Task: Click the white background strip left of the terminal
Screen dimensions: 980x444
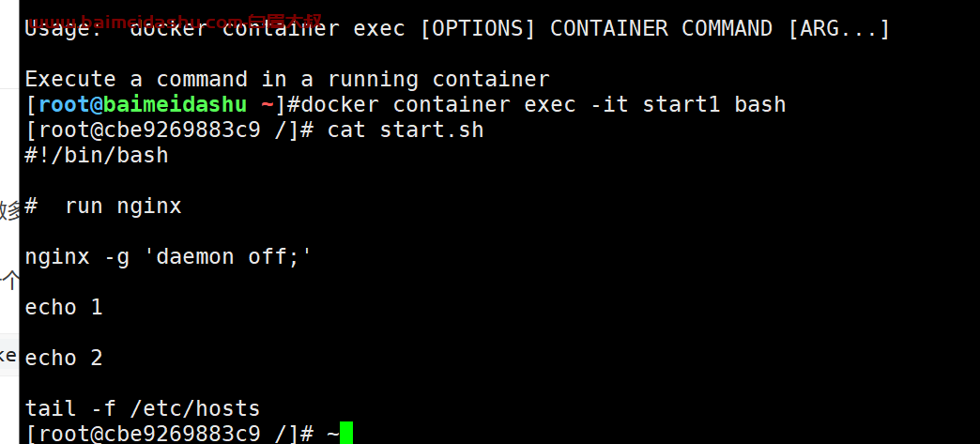Action: [x=9, y=222]
